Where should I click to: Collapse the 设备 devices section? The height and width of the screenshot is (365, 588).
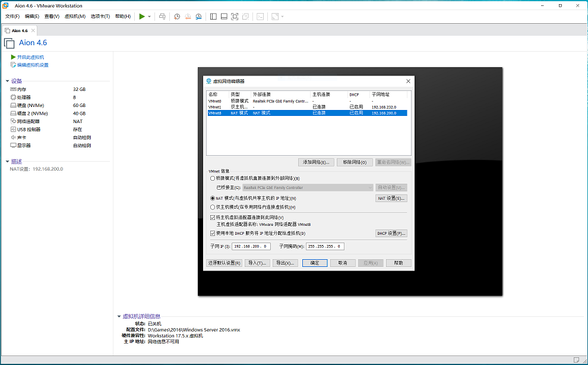pos(7,81)
